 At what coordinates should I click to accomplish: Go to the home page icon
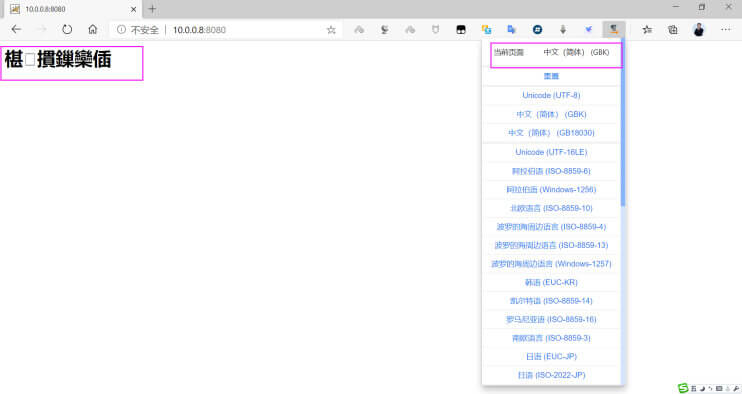[93, 29]
